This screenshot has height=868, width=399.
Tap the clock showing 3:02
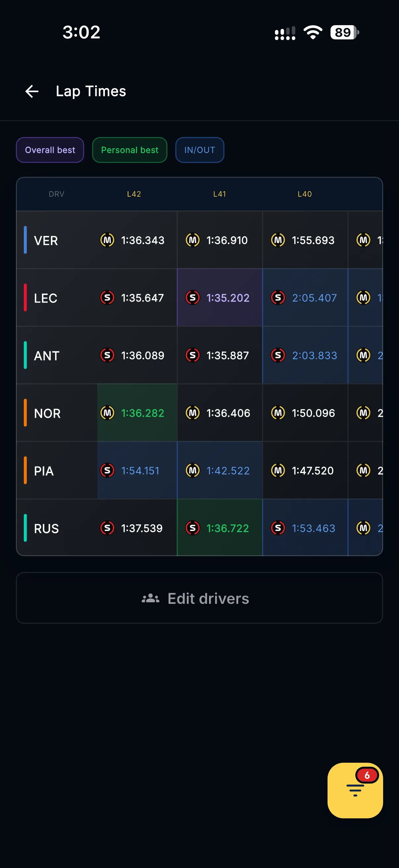click(81, 32)
